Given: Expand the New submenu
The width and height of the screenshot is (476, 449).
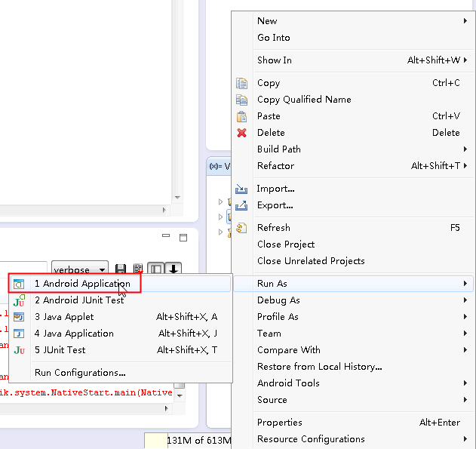Looking at the screenshot, I should tap(465, 21).
